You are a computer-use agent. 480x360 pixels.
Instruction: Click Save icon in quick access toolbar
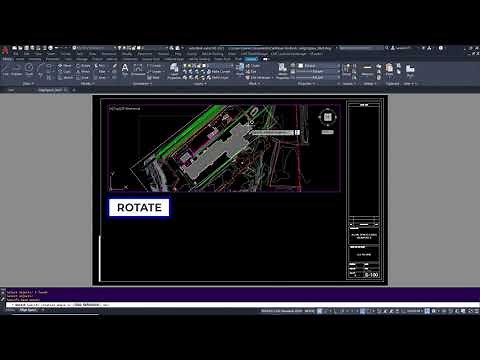click(x=26, y=48)
